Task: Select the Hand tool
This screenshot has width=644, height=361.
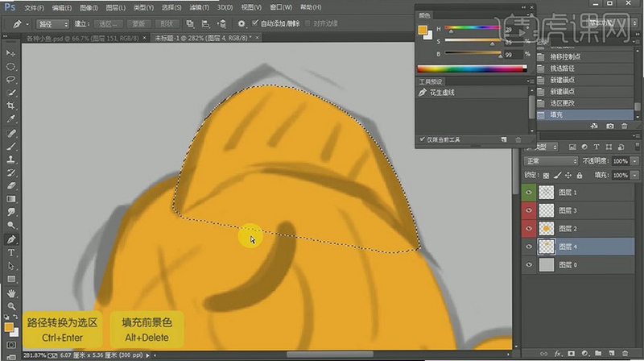Action: pos(10,293)
